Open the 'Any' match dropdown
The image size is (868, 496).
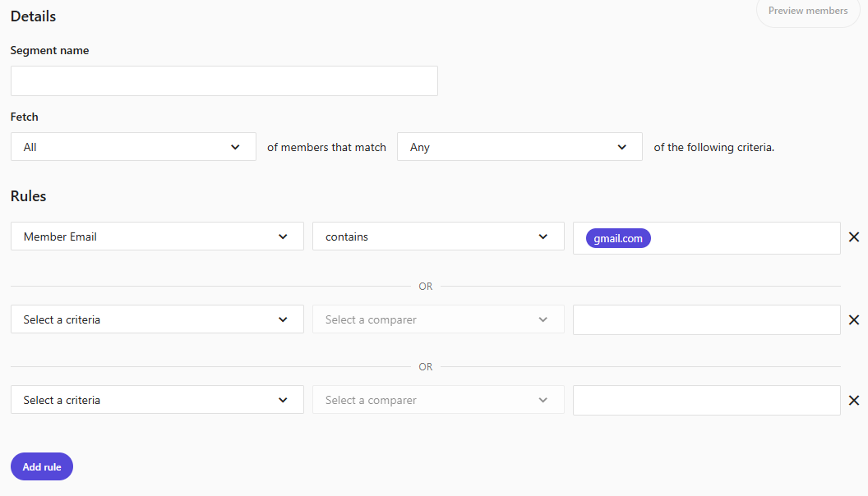pyautogui.click(x=519, y=147)
